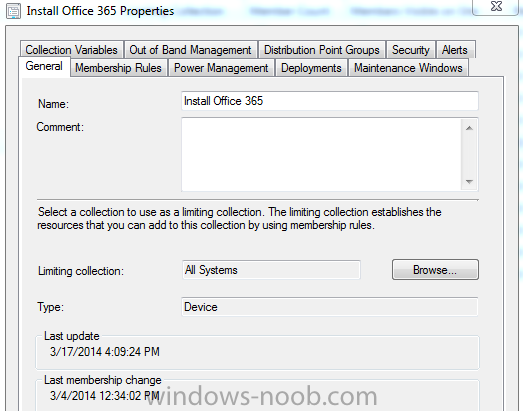Open the Maintenance Windows tab
Viewport: 523px width, 411px height.
tap(408, 68)
